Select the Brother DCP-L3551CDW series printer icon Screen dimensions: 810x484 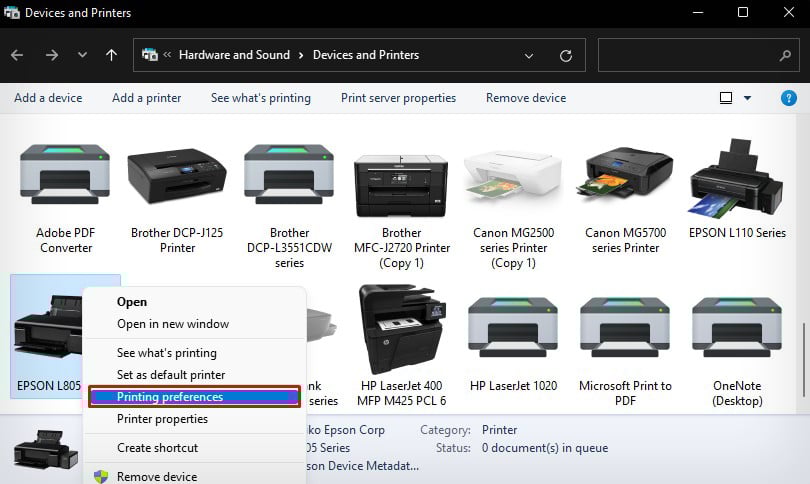click(289, 174)
